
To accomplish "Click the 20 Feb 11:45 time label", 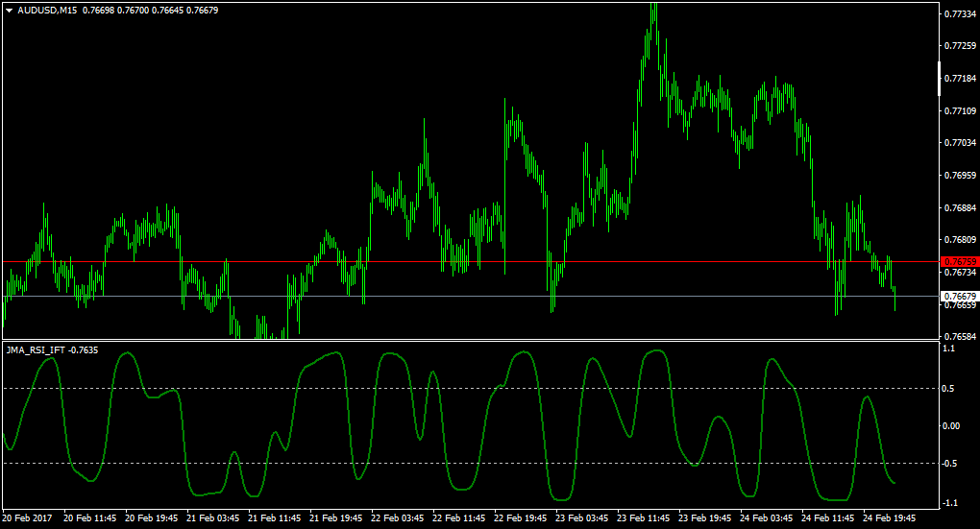I will pyautogui.click(x=90, y=517).
